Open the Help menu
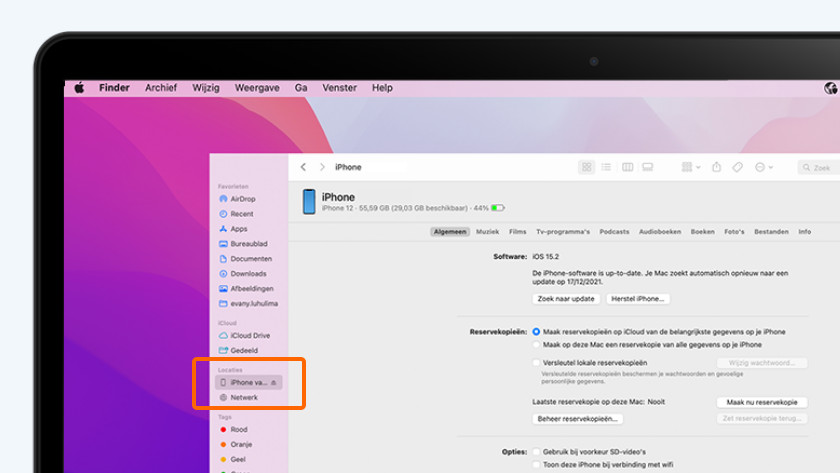The image size is (840, 473). pyautogui.click(x=382, y=88)
